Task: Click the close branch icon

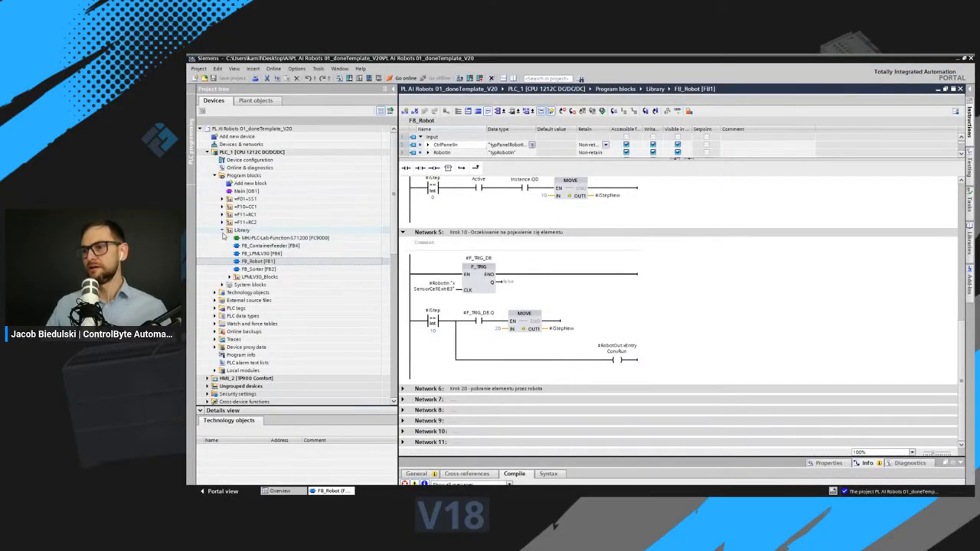Action: (475, 168)
